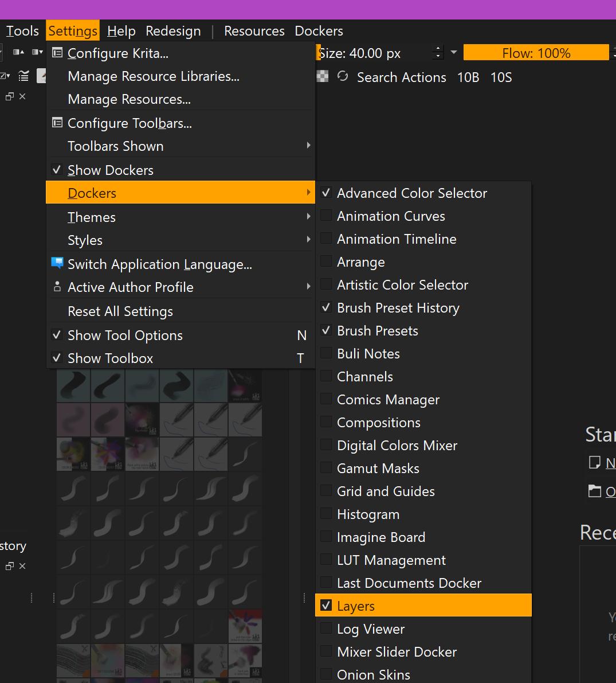This screenshot has width=616, height=683.
Task: Close the Brush Preset History docker
Action: click(x=23, y=566)
